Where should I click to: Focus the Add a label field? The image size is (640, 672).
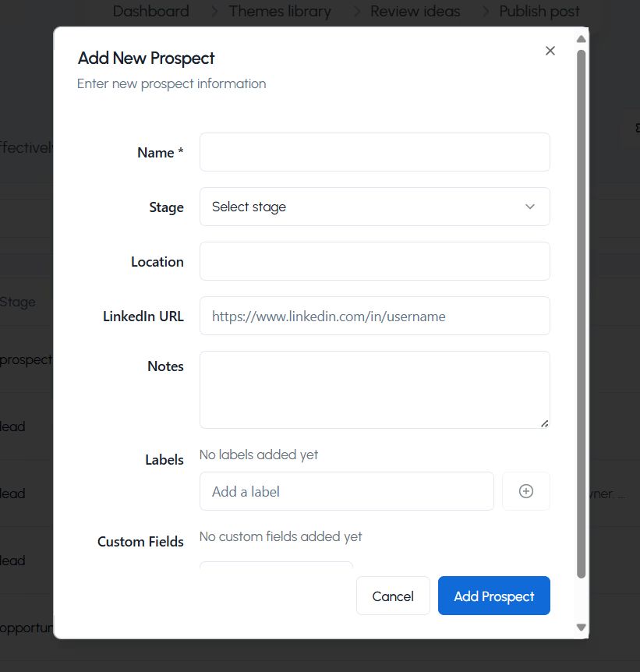346,491
